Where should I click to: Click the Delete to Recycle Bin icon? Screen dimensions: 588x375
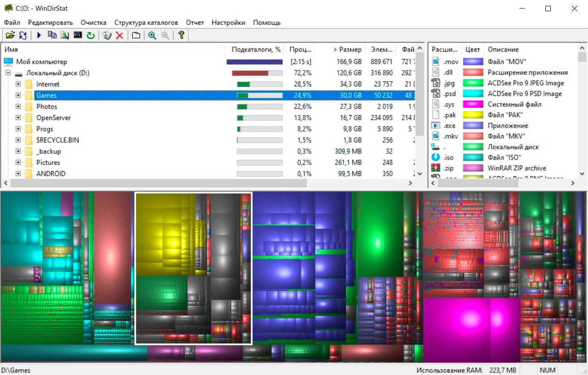tap(107, 35)
